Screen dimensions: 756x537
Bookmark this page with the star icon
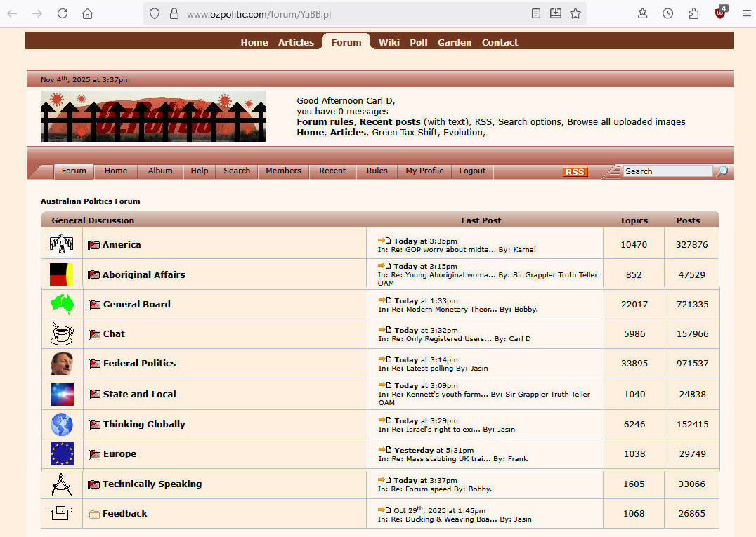click(575, 13)
